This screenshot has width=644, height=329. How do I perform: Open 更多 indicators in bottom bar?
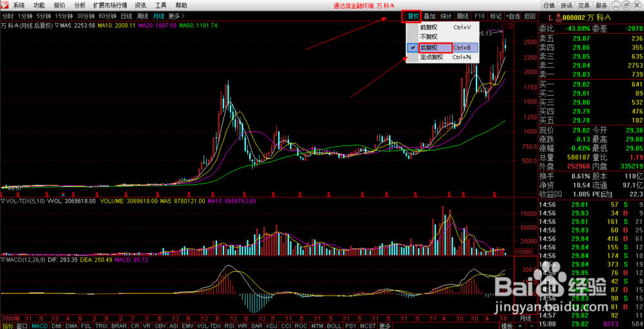[385, 326]
